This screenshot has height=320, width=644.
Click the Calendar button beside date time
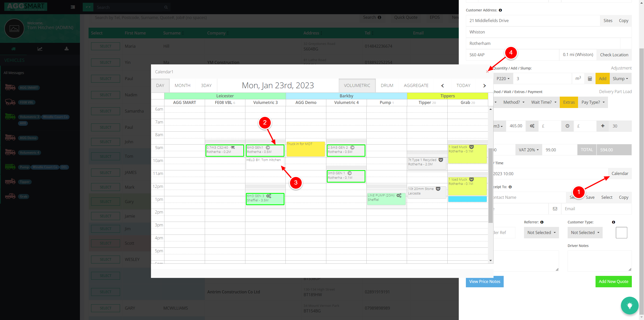(x=620, y=174)
